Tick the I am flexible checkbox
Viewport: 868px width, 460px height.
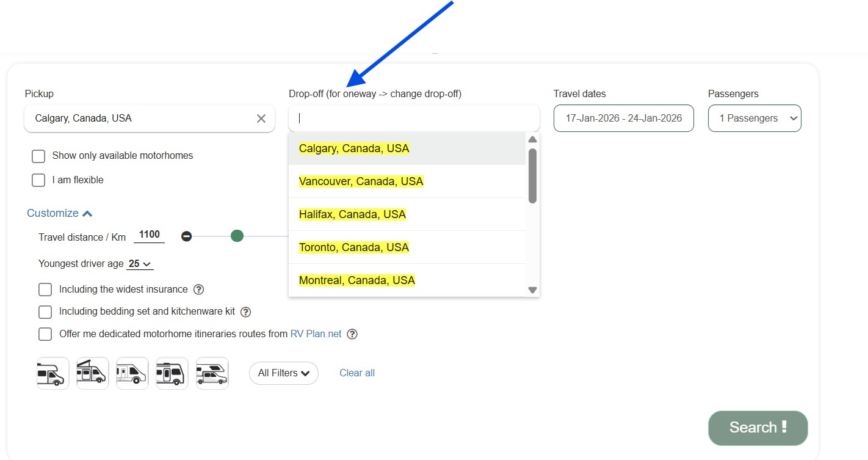click(x=38, y=180)
